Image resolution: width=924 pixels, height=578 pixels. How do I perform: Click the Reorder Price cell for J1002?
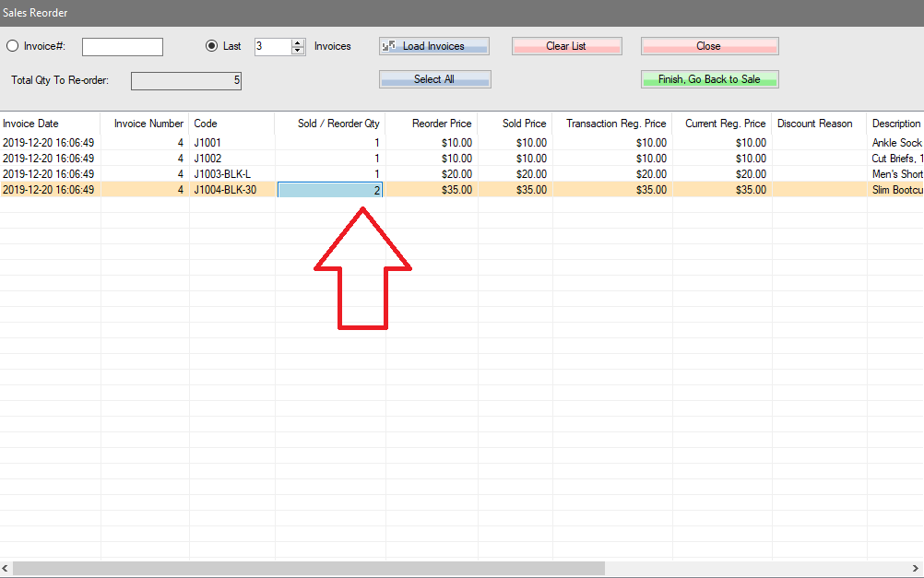point(432,159)
